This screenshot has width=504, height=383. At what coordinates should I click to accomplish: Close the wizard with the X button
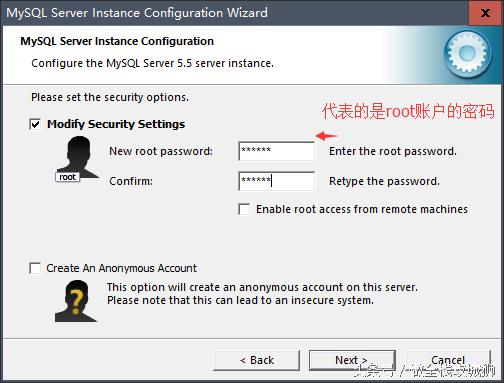point(486,13)
